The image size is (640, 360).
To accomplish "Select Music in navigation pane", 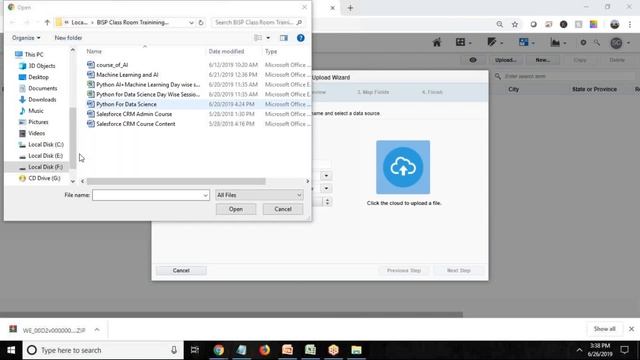I will (x=36, y=111).
